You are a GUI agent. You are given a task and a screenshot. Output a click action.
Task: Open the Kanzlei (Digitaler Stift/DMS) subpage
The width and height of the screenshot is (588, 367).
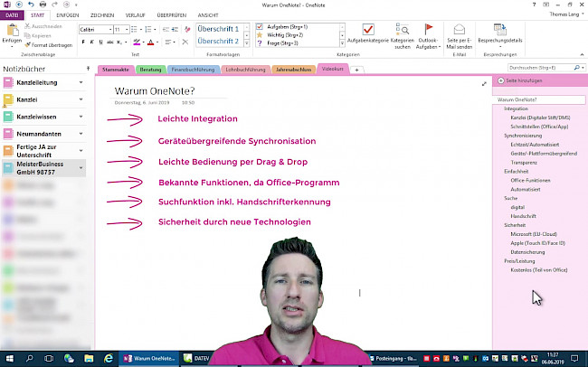coord(540,118)
